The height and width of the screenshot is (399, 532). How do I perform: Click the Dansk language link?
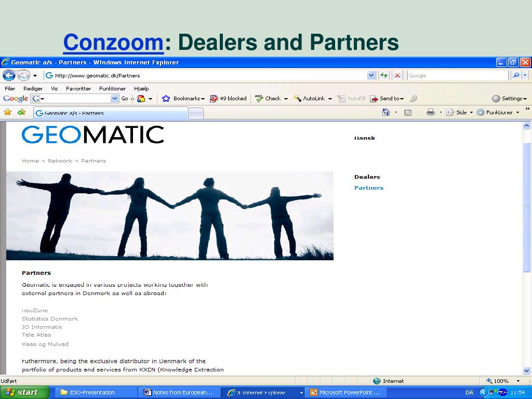tap(365, 138)
